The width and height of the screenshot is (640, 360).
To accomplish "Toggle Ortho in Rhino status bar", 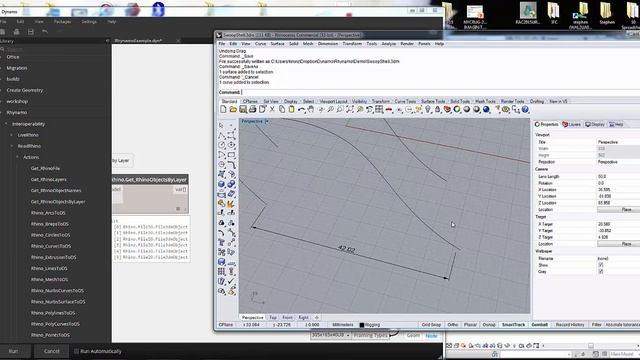I will tap(453, 325).
